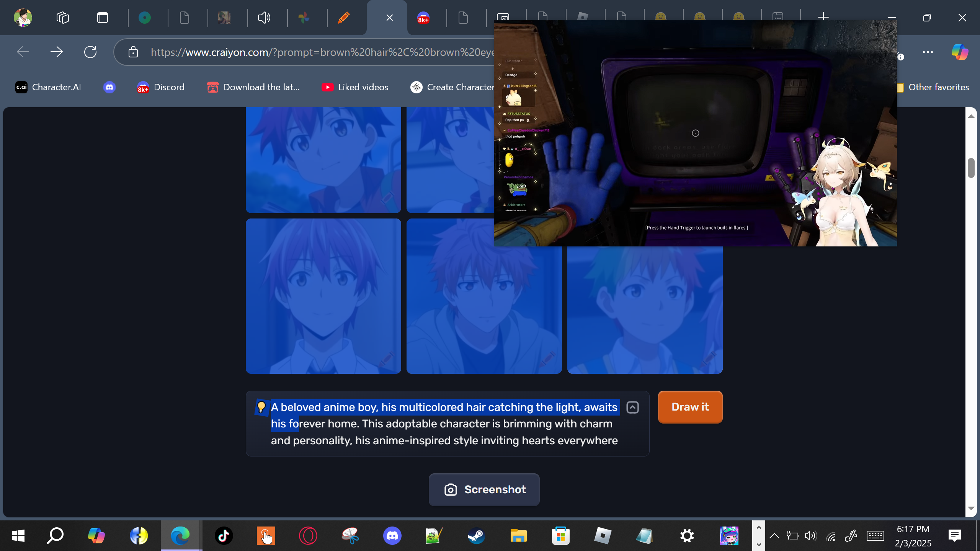
Task: Click the Screenshot button
Action: tap(484, 490)
